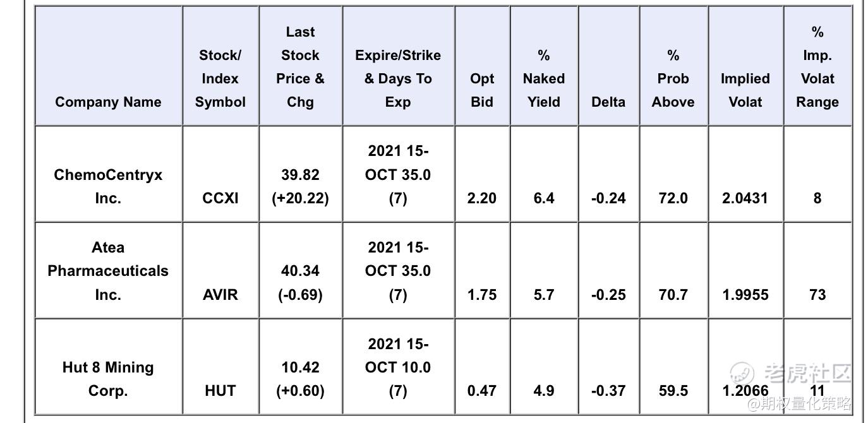Click the % Prob Above header

[x=673, y=79]
